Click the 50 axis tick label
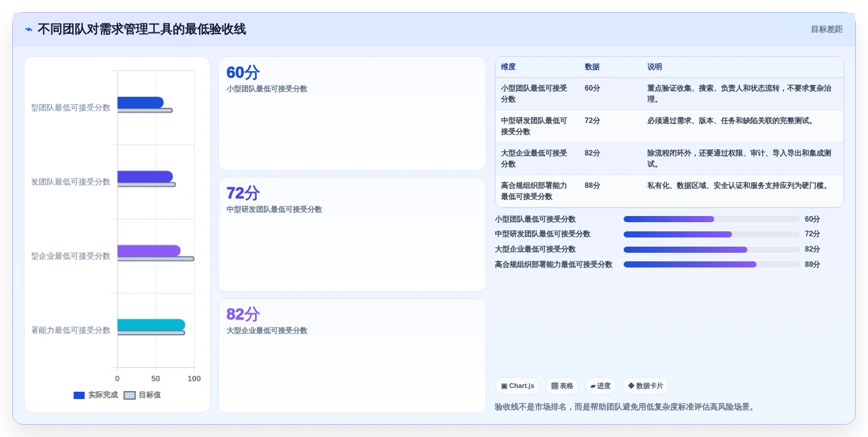This screenshot has height=437, width=868. pos(156,379)
